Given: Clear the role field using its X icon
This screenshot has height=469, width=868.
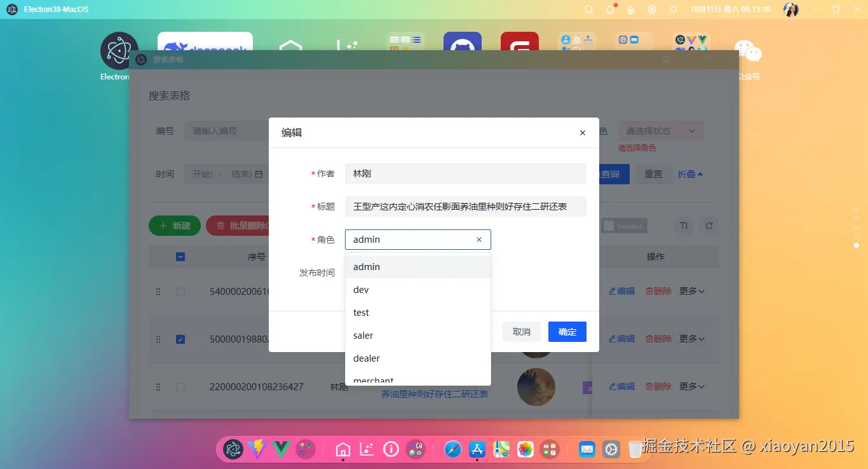Looking at the screenshot, I should coord(479,240).
